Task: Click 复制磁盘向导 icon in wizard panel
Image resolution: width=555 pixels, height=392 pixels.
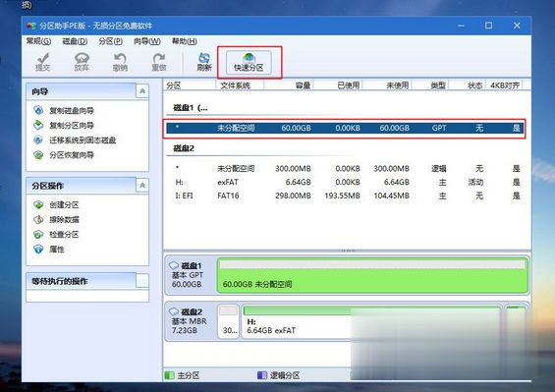Action: tap(38, 110)
